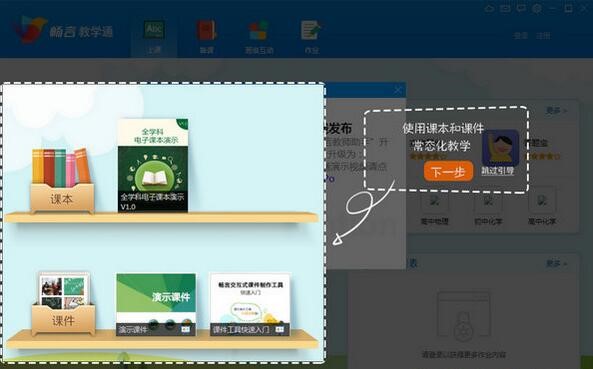The width and height of the screenshot is (593, 369).
Task: Click the orange 下一步 button
Action: pyautogui.click(x=448, y=172)
